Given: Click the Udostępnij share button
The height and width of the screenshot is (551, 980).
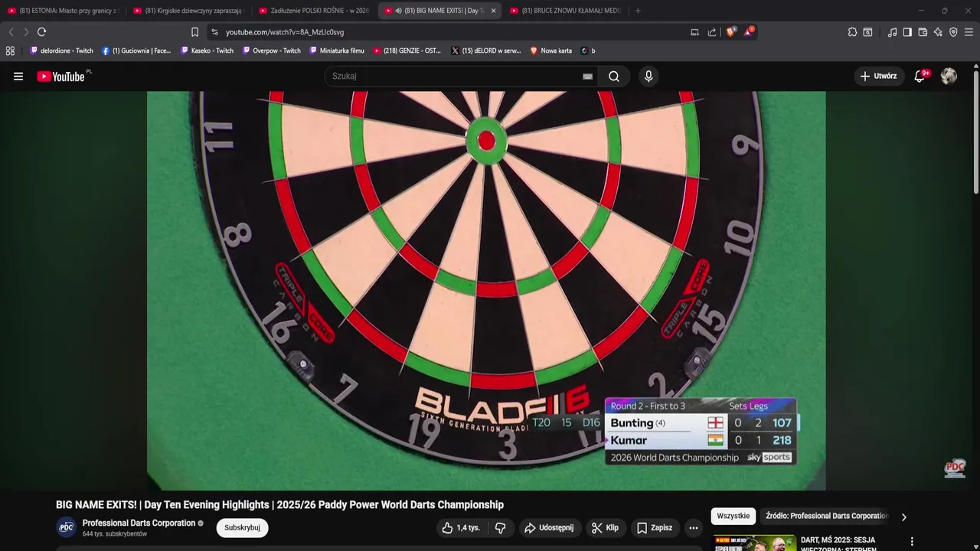Looking at the screenshot, I should (x=549, y=527).
